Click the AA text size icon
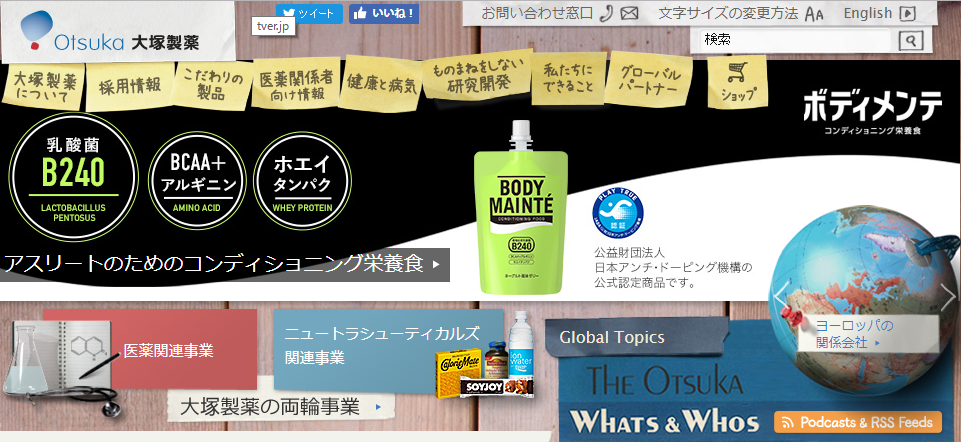 tap(814, 13)
